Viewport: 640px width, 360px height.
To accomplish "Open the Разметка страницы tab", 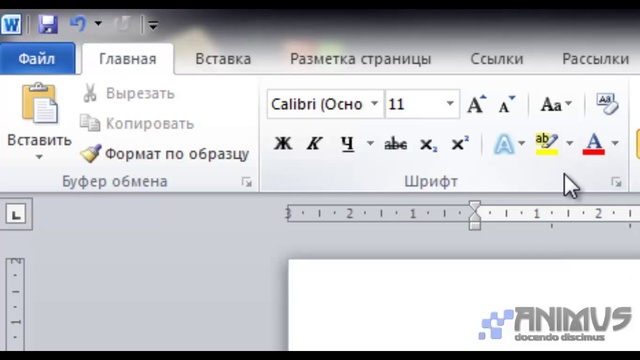I will pos(360,59).
